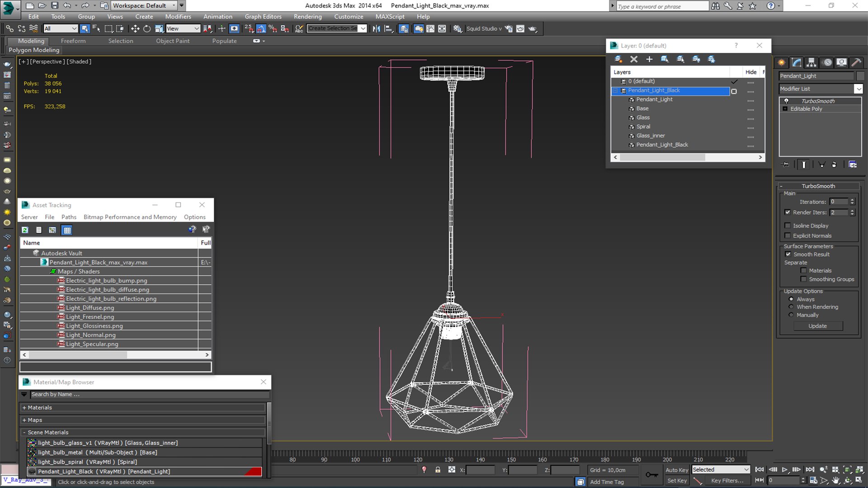868x488 pixels.
Task: Open the Select by Name dialog
Action: 96,28
